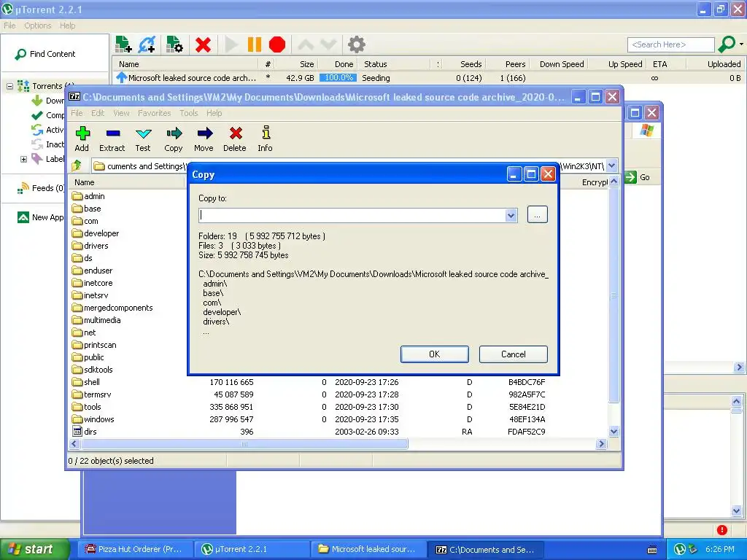Click the 7-Zip vertical scrollbar thumb

tap(614, 295)
